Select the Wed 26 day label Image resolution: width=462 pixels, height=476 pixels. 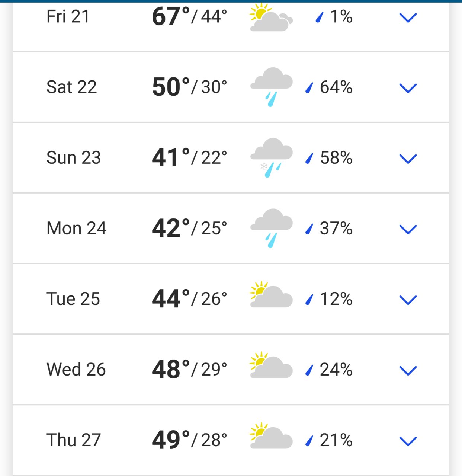point(76,370)
